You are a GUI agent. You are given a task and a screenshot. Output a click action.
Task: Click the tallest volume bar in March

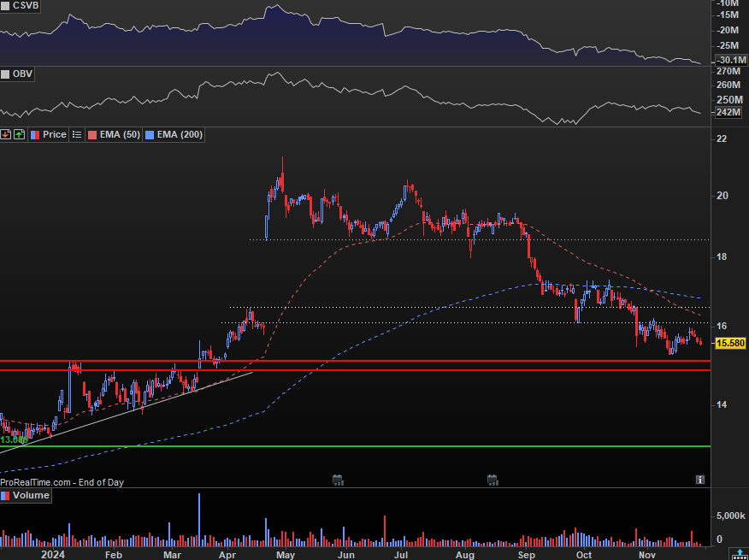coord(199,520)
